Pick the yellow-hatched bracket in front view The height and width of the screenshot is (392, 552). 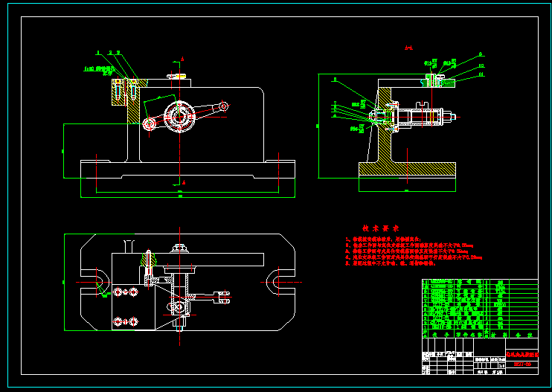tap(129, 100)
